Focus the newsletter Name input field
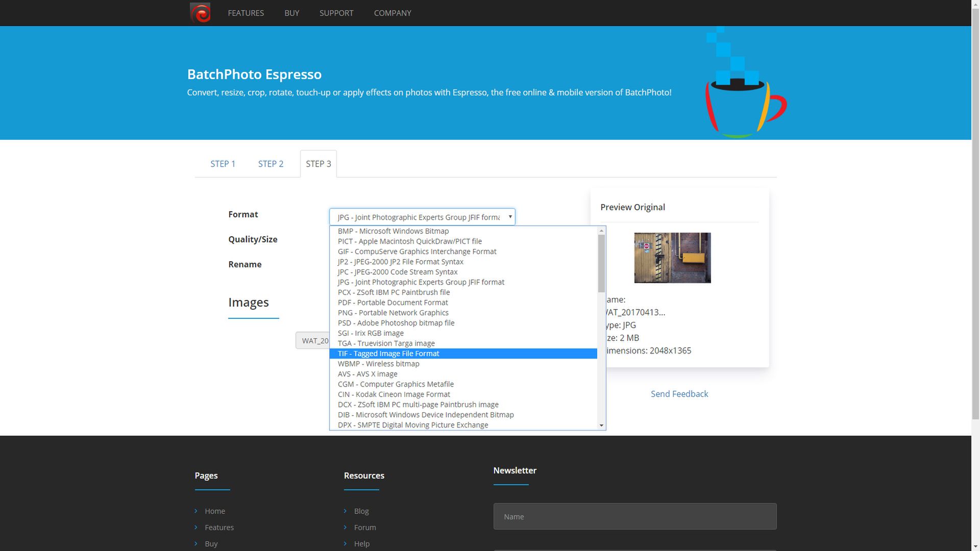 point(635,516)
